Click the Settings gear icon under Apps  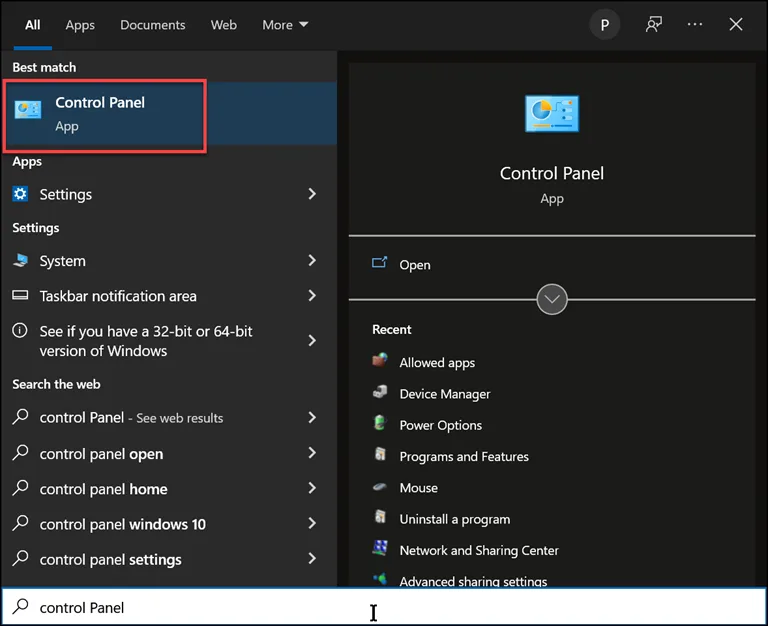(21, 194)
